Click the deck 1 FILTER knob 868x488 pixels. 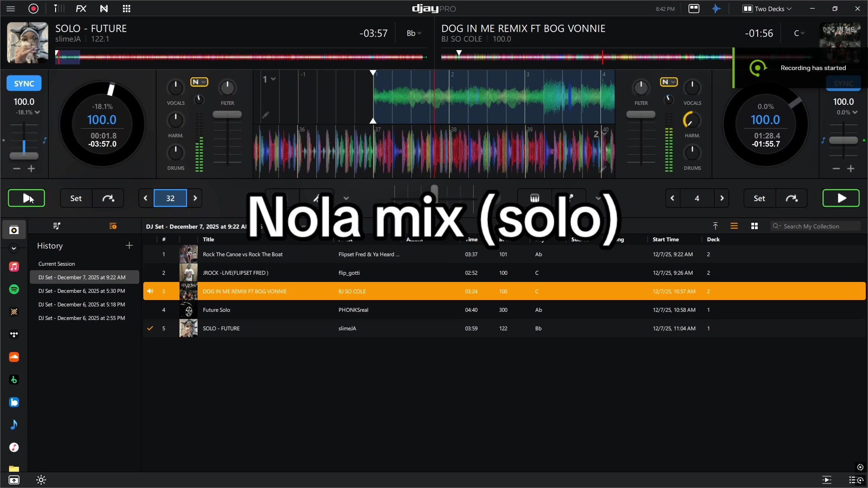227,87
